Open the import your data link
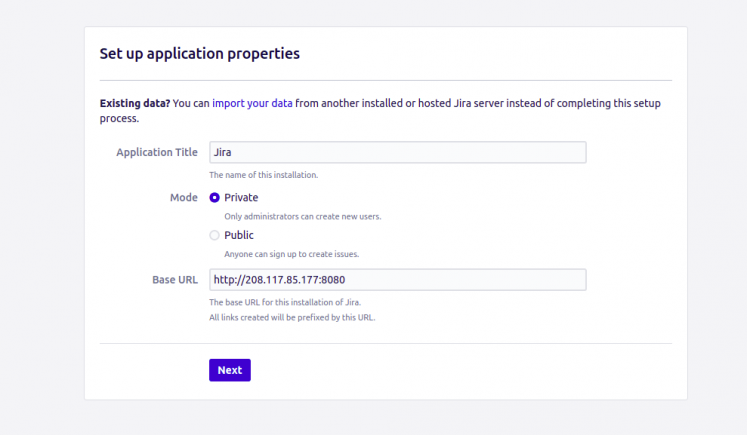Image resolution: width=747 pixels, height=435 pixels. (252, 103)
